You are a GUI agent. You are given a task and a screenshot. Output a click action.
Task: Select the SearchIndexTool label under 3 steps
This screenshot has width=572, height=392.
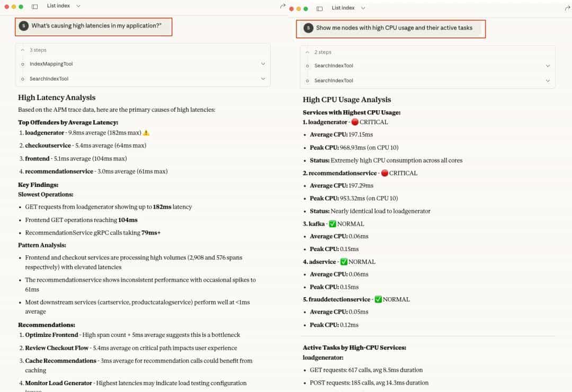[x=49, y=79]
